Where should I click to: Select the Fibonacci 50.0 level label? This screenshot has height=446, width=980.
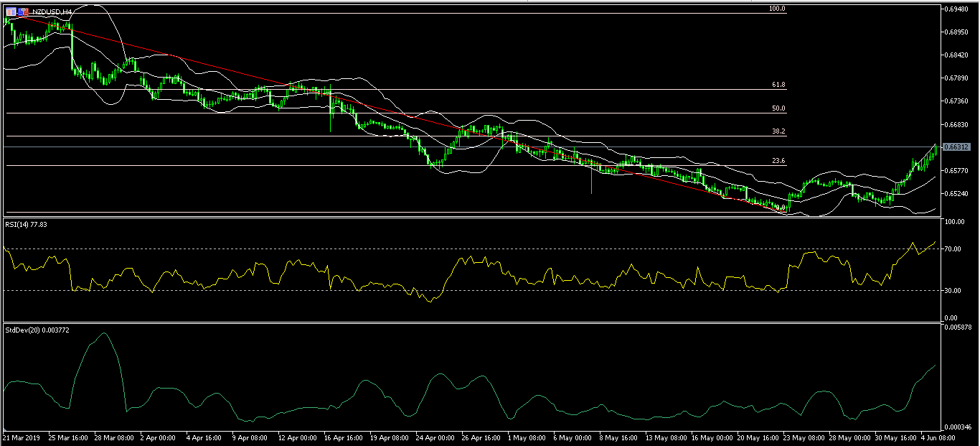coord(778,108)
